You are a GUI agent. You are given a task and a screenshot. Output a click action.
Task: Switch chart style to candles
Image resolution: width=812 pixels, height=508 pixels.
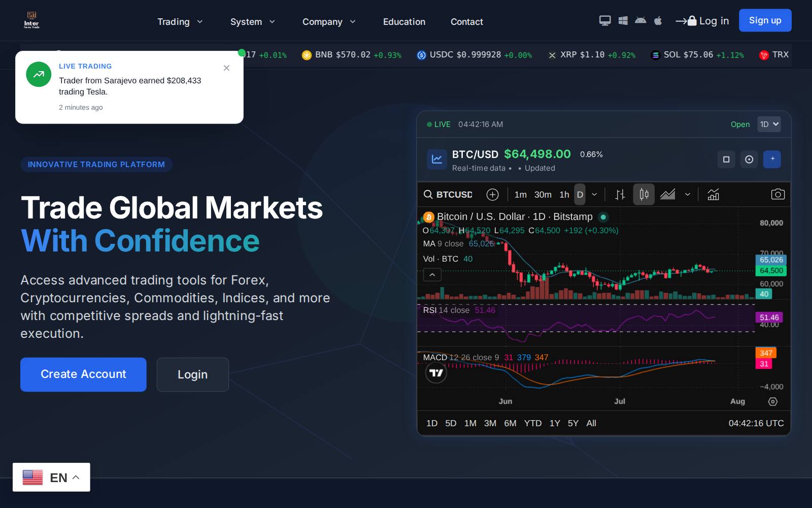tap(644, 195)
